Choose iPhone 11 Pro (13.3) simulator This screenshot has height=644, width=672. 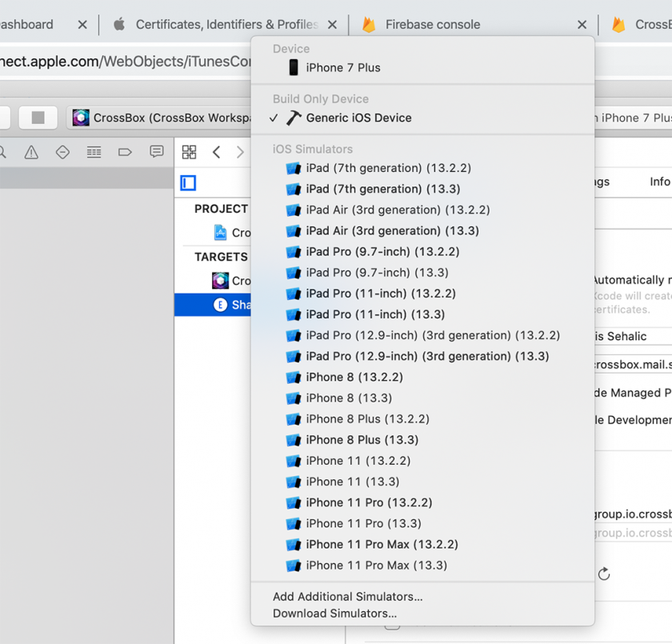[422, 523]
